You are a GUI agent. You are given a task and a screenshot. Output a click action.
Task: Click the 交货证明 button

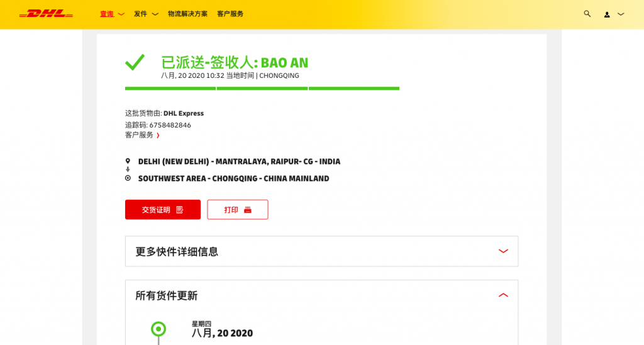tap(163, 210)
